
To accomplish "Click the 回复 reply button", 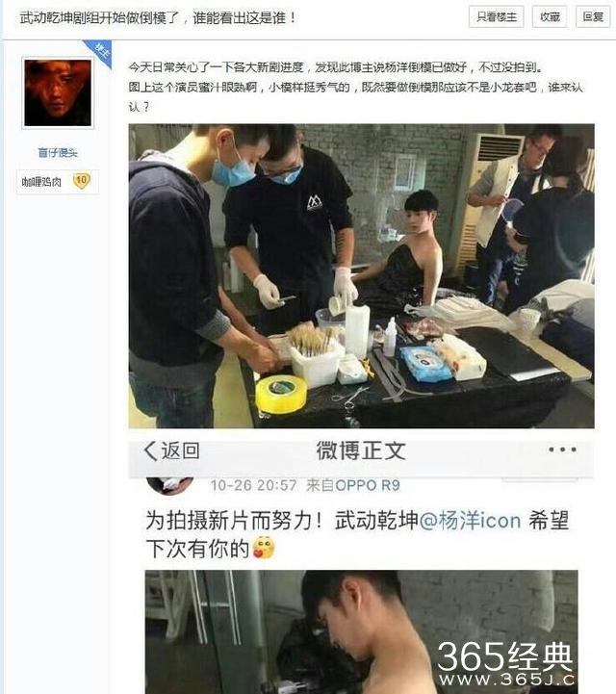I will [x=593, y=16].
